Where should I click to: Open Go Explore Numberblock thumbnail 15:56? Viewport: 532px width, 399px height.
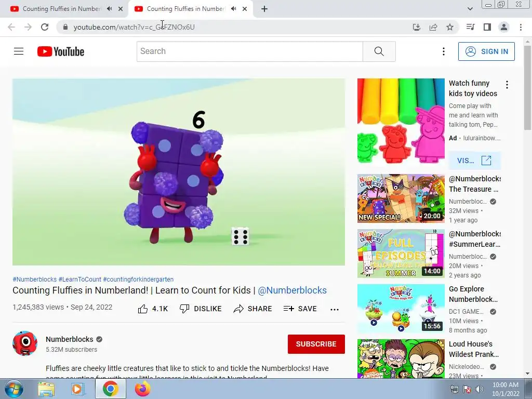pyautogui.click(x=401, y=309)
